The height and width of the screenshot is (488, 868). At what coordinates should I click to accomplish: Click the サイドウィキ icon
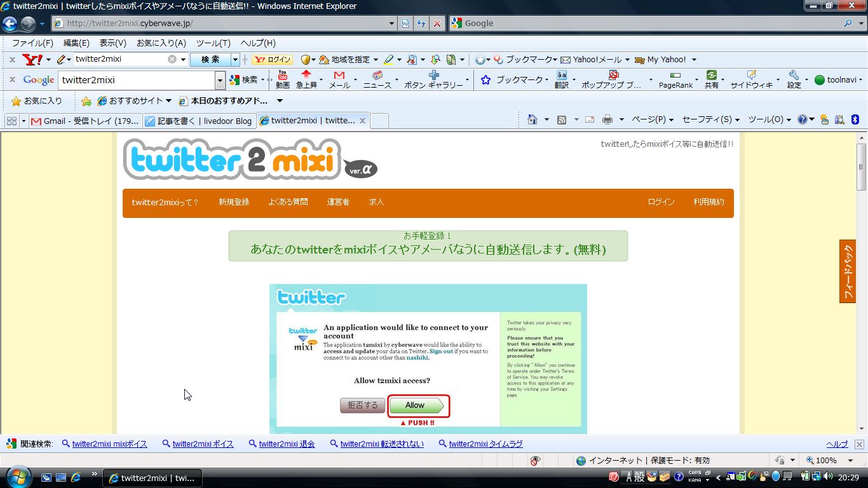[752, 79]
